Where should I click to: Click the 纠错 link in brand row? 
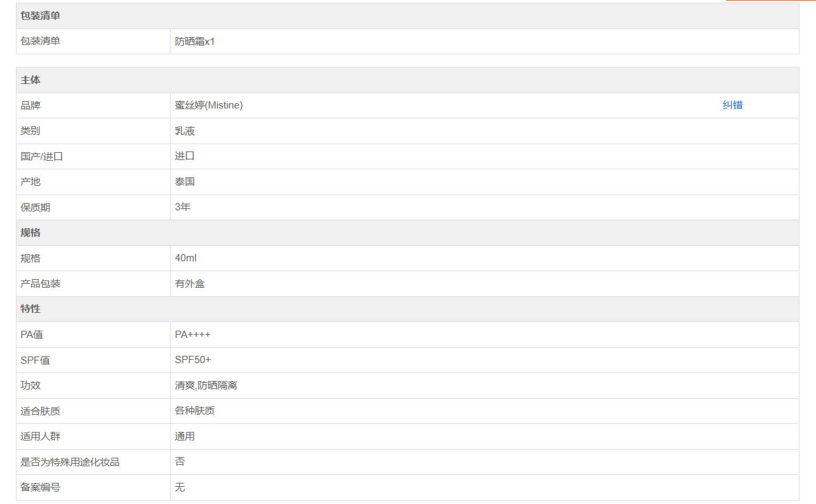732,105
